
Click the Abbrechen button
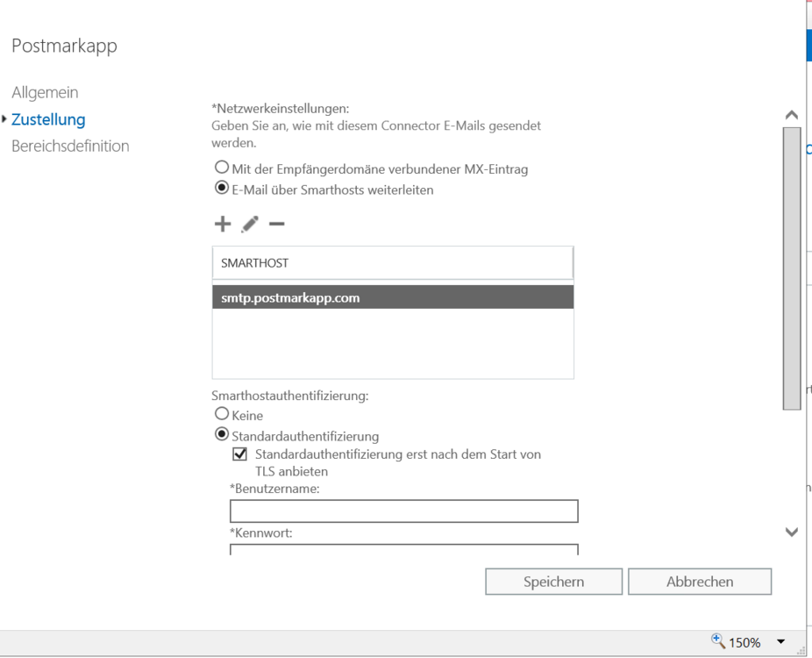coord(699,582)
